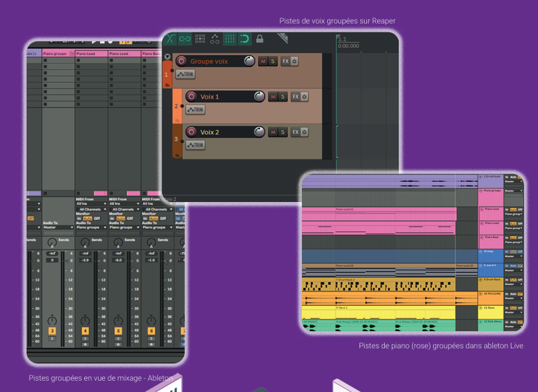Select the 7-Drum Rack 2 clip
The width and height of the screenshot is (538, 392).
tap(378, 285)
